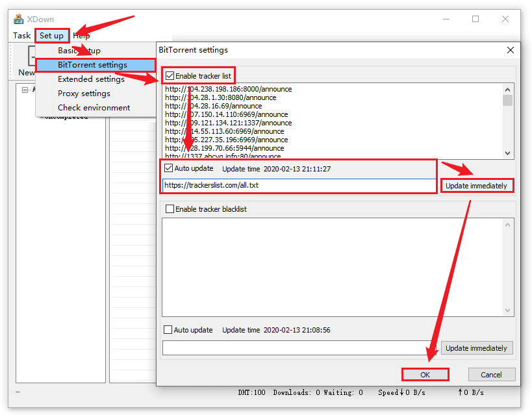Uncheck Enable tracker list checkbox
The height and width of the screenshot is (417, 532).
click(x=170, y=76)
